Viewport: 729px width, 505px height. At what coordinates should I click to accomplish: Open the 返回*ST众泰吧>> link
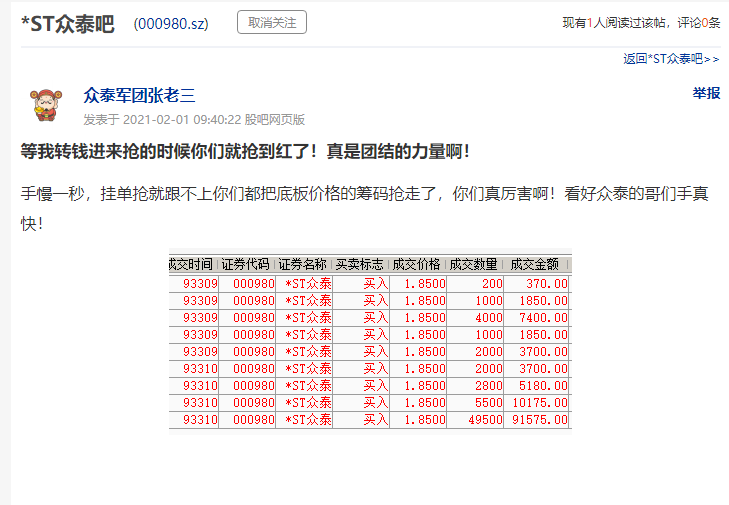tap(671, 59)
